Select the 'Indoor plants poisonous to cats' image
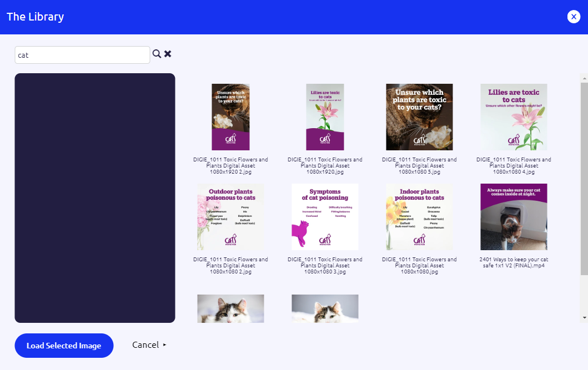 pyautogui.click(x=419, y=217)
